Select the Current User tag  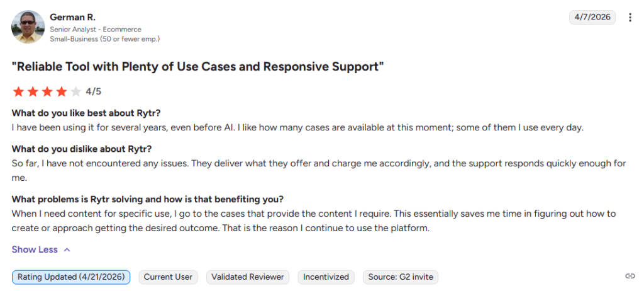point(168,277)
